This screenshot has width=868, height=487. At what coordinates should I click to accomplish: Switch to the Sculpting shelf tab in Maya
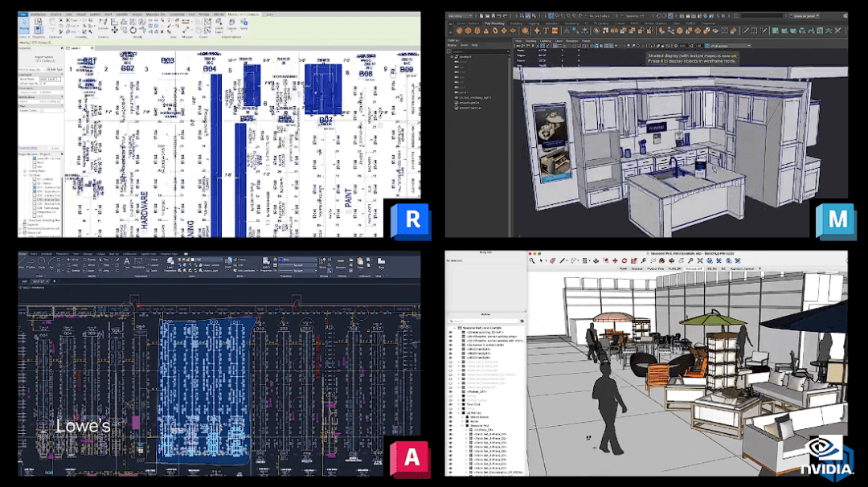coord(516,24)
